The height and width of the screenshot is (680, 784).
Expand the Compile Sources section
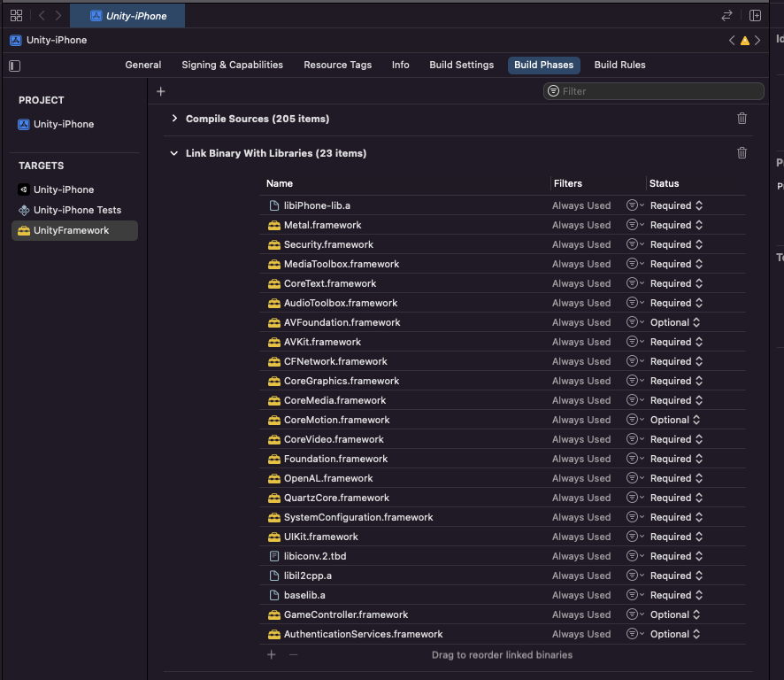click(x=174, y=118)
